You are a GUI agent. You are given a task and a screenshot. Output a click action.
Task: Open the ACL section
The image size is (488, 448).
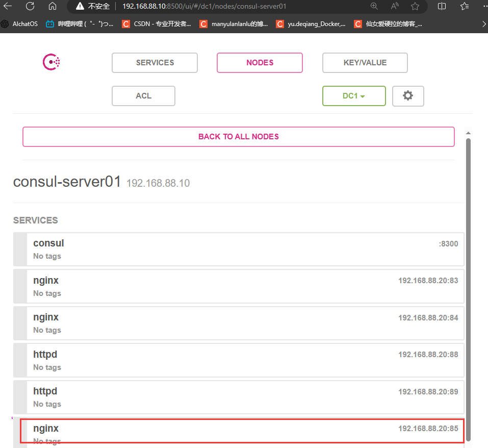point(143,96)
